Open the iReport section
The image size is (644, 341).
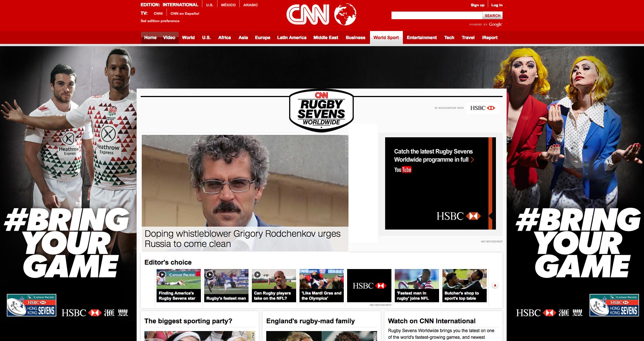tap(490, 38)
